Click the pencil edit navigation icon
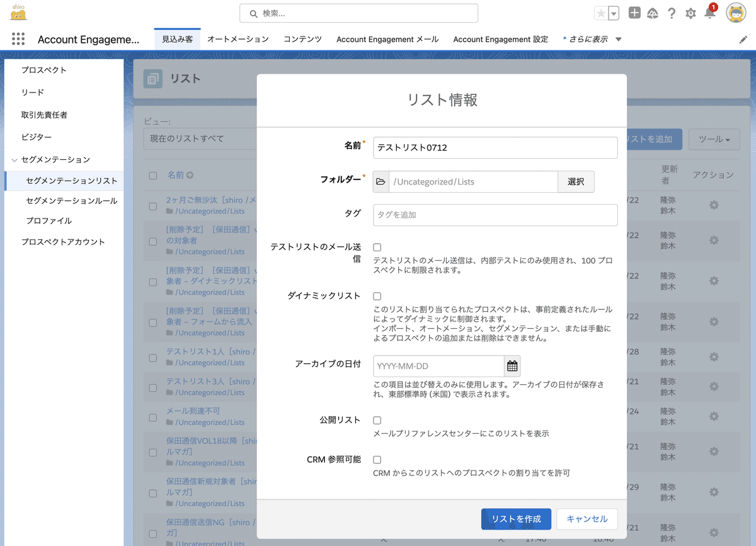The width and height of the screenshot is (756, 546). pyautogui.click(x=743, y=39)
